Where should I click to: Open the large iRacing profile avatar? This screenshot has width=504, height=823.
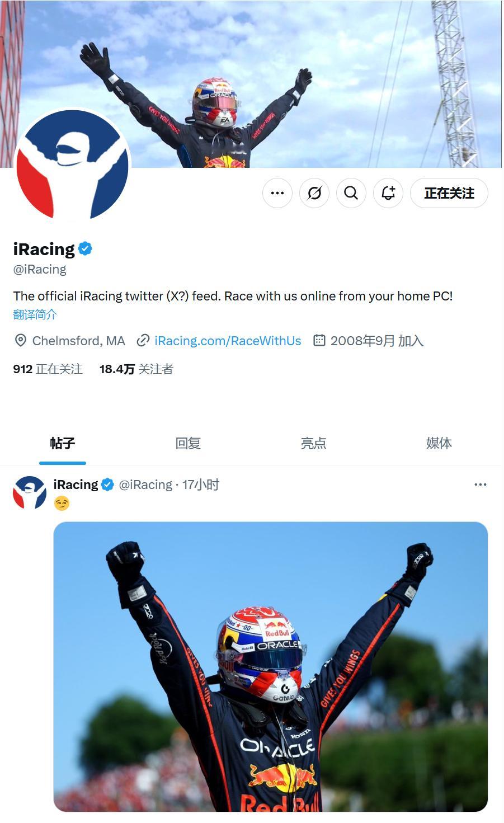[x=73, y=165]
